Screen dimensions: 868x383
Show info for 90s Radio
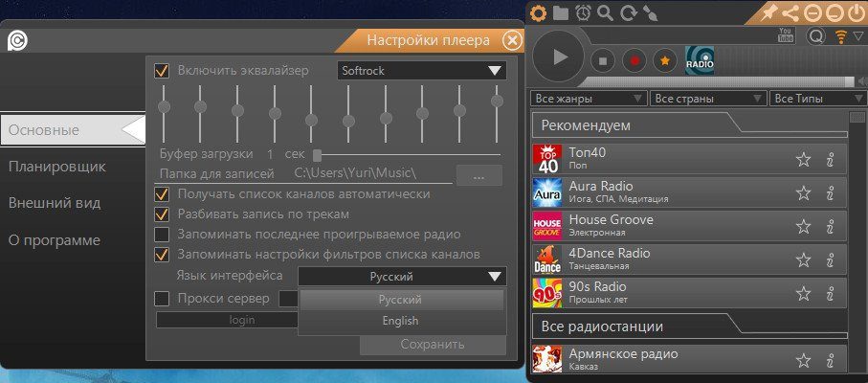[x=830, y=293]
